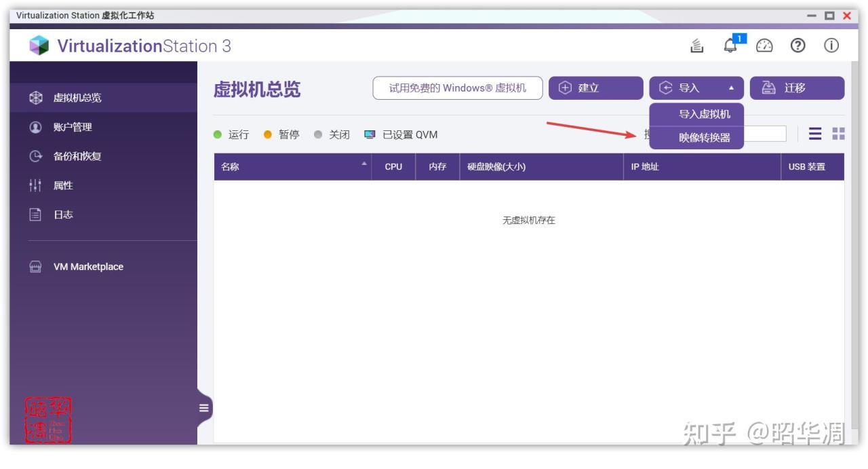Click the USB 装置 column header

(x=812, y=166)
